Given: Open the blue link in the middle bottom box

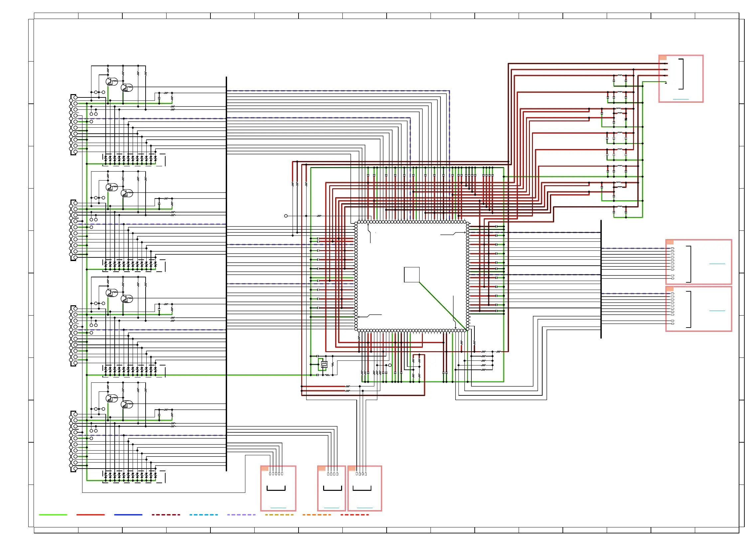Looking at the screenshot, I should pos(331,508).
